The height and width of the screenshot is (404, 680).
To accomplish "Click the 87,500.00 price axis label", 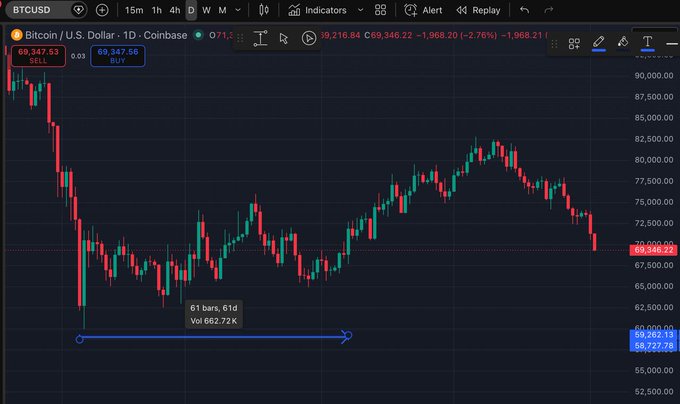I will 654,97.
